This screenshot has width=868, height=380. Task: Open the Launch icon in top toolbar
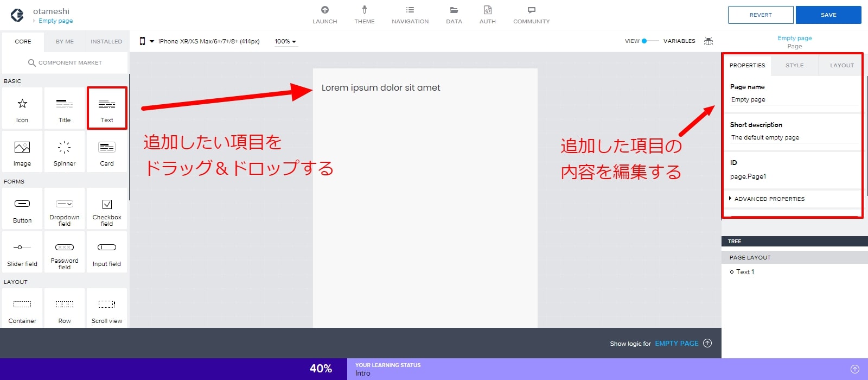tap(324, 10)
